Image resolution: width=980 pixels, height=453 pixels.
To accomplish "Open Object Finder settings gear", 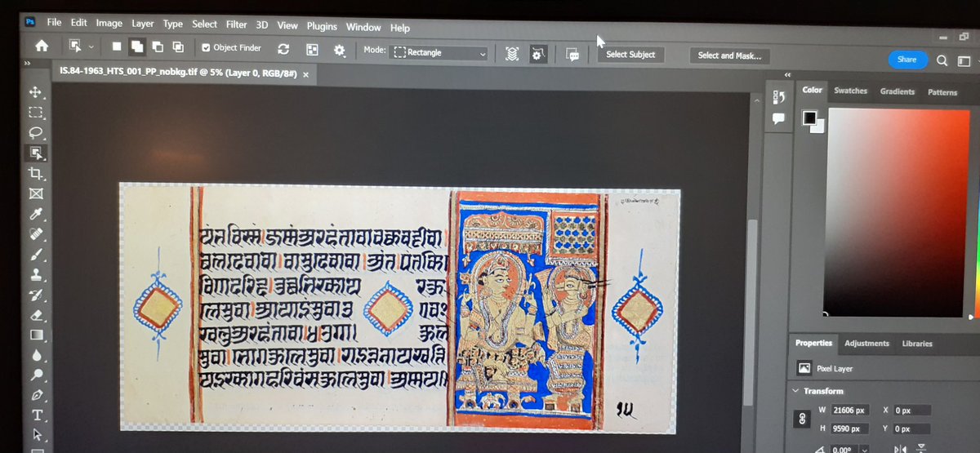I will (x=340, y=51).
